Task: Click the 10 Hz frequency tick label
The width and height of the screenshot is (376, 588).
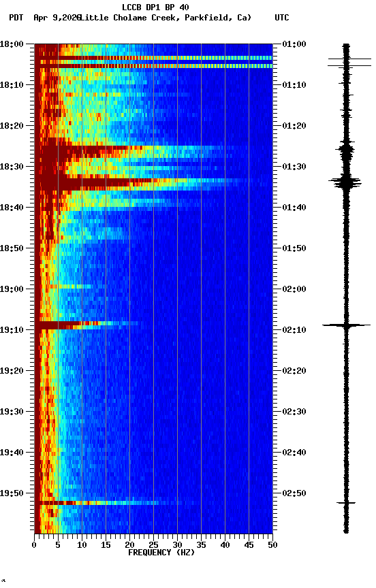Action: (x=82, y=545)
